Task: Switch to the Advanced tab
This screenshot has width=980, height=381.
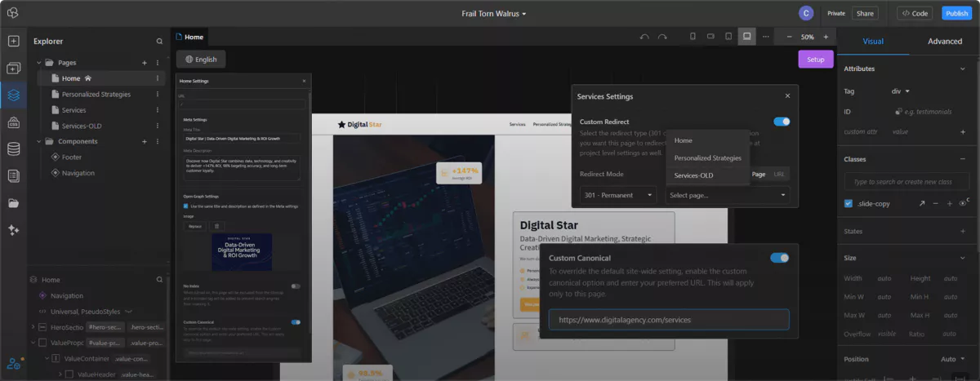Action: (945, 41)
